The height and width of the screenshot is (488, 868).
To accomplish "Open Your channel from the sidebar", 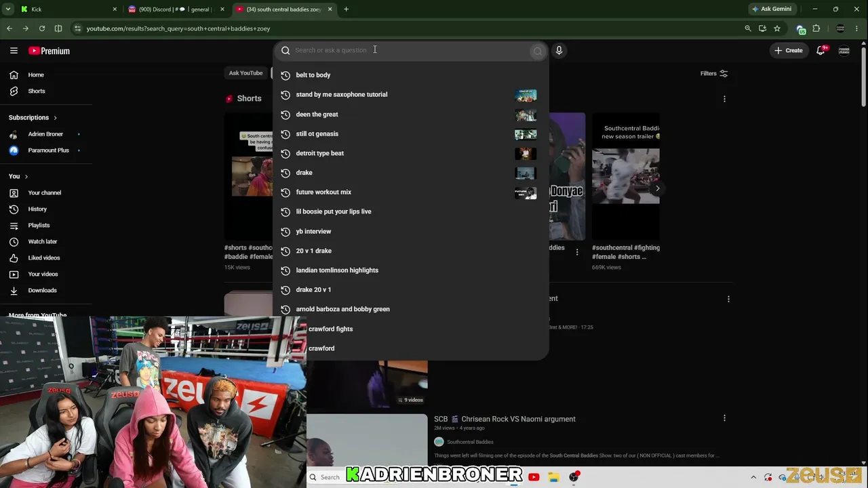I will (44, 192).
